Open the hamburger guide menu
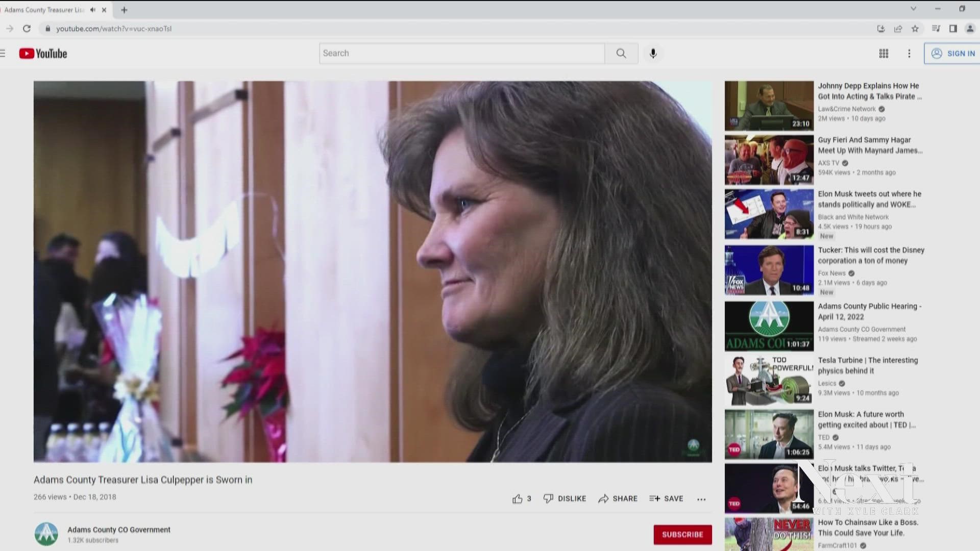Image resolution: width=980 pixels, height=551 pixels. (x=3, y=54)
